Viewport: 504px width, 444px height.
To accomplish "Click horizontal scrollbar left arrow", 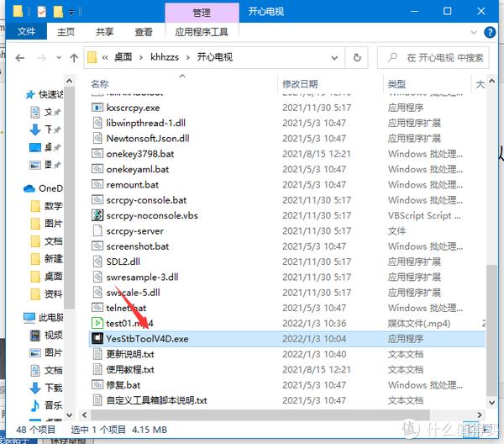I will [x=85, y=415].
